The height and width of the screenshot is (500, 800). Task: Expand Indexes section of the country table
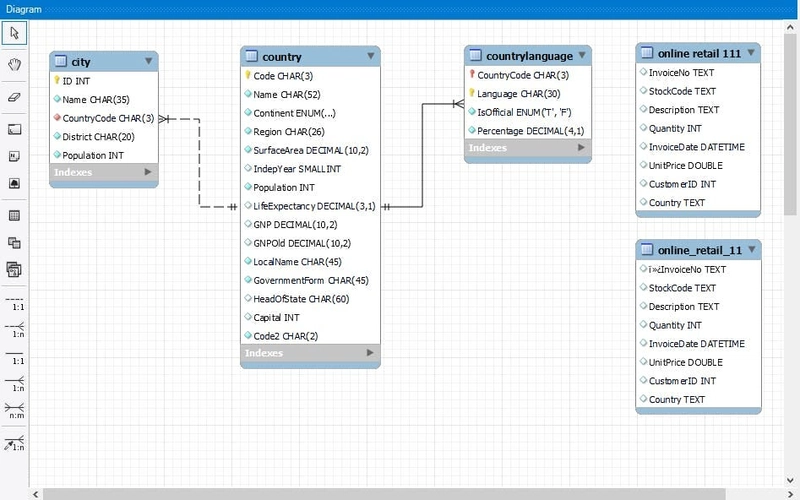[370, 353]
